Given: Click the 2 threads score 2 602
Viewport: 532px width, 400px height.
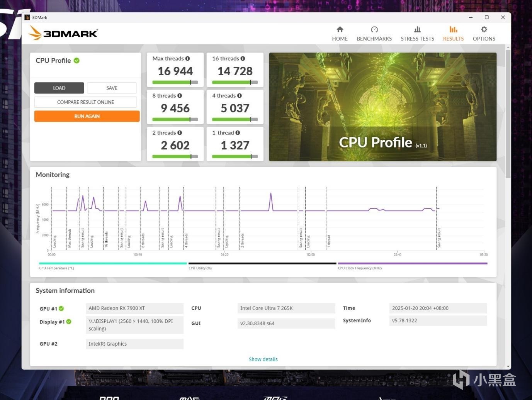Looking at the screenshot, I should [x=175, y=146].
